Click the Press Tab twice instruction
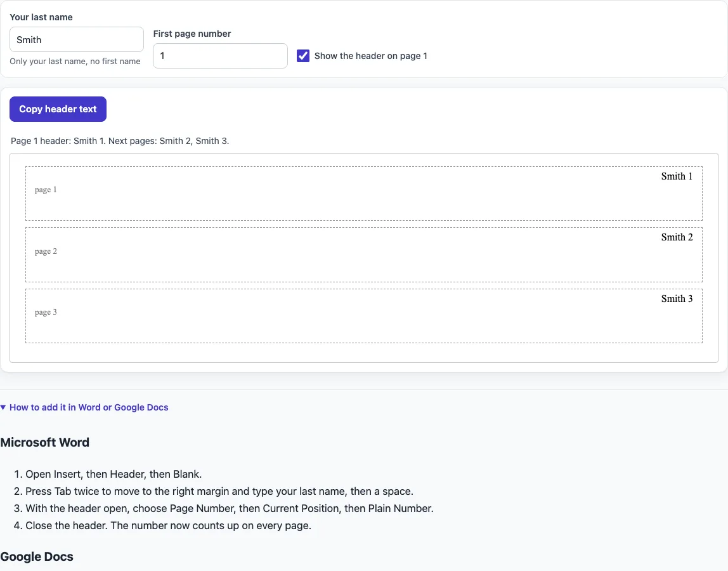Image resolution: width=728 pixels, height=571 pixels. tap(219, 492)
